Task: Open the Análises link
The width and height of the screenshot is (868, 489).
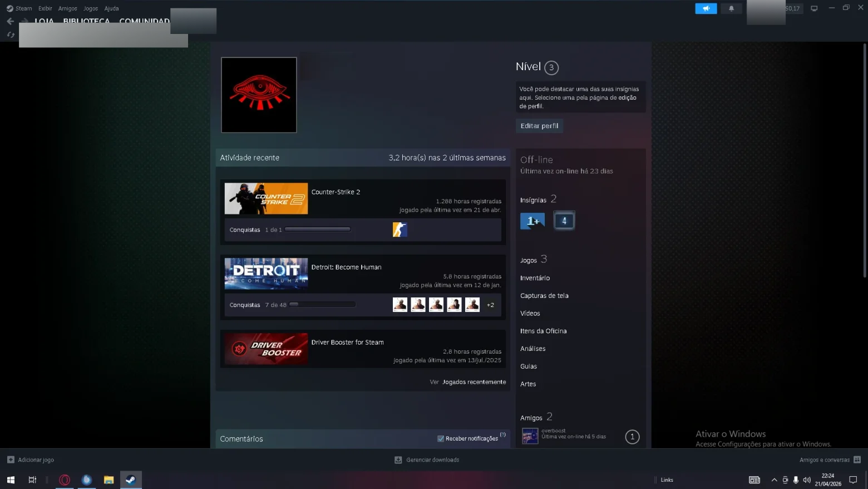Action: (x=532, y=349)
